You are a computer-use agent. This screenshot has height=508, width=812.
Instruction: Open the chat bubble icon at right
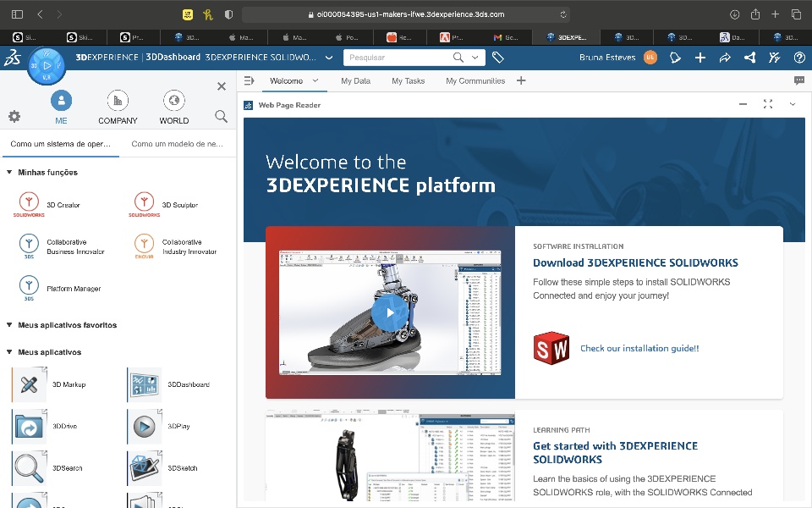coord(799,81)
